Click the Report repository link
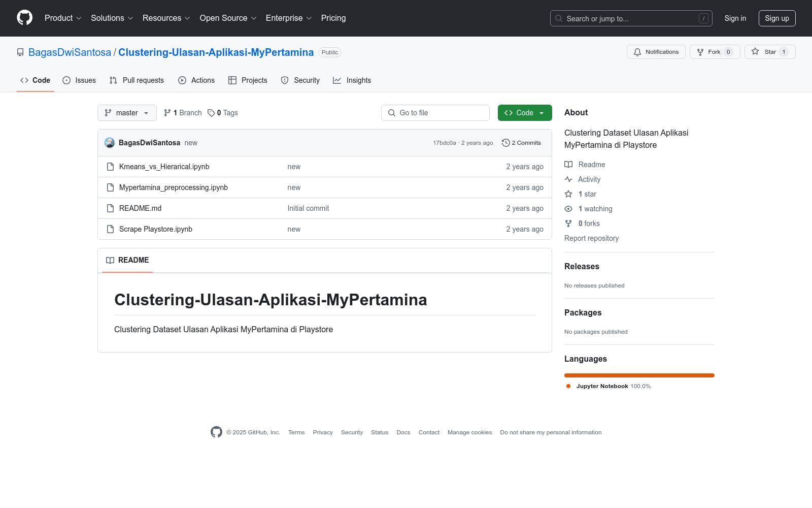Viewport: 812px width, 508px height. point(591,238)
